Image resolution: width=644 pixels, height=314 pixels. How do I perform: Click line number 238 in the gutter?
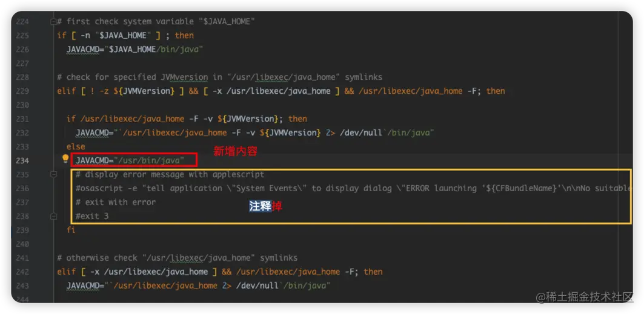[x=22, y=216]
